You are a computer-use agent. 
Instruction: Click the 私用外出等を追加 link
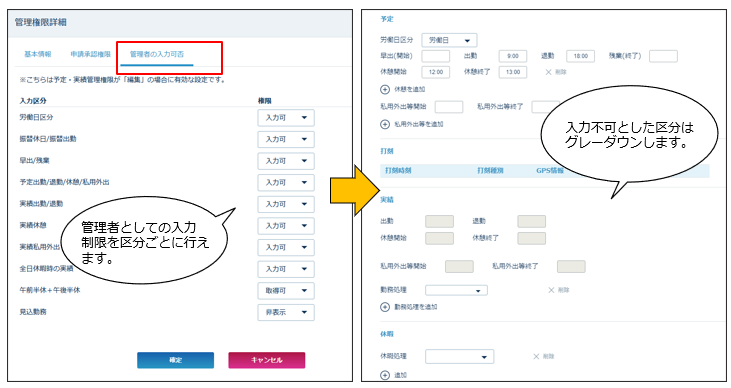pyautogui.click(x=419, y=124)
